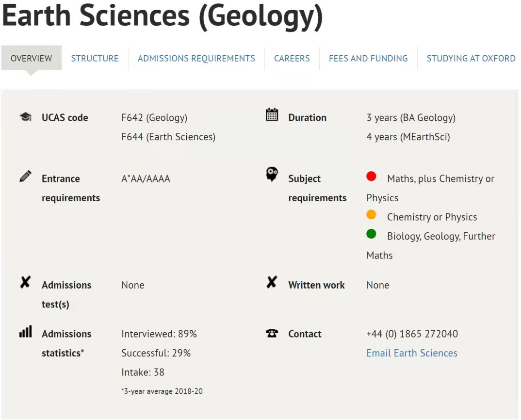Open the Email Earth Sciences link
This screenshot has height=420, width=521.
point(412,353)
